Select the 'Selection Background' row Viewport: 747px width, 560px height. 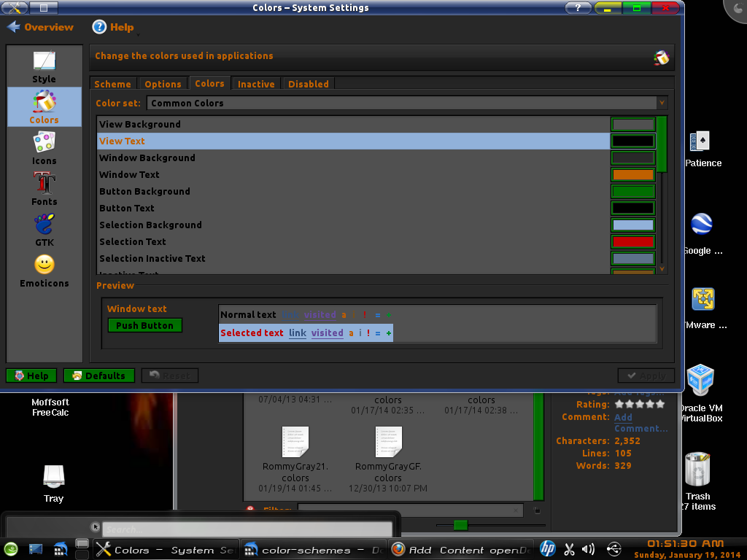click(x=353, y=225)
